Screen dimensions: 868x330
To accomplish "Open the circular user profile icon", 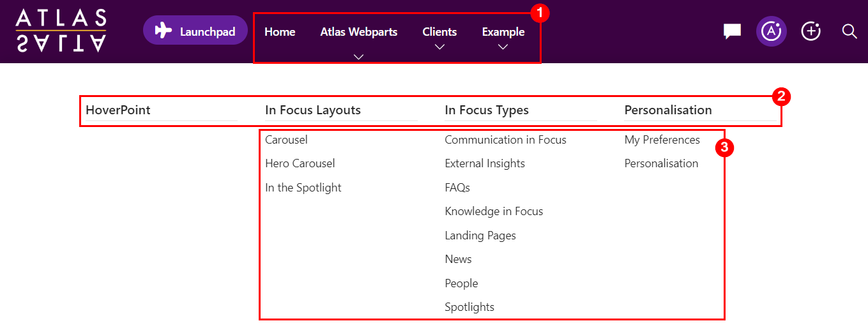I will 772,31.
